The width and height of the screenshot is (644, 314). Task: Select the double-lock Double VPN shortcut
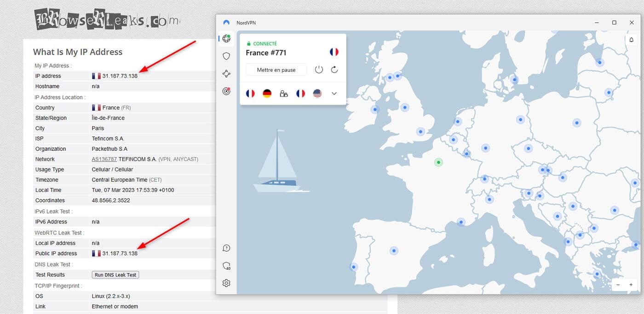[284, 93]
